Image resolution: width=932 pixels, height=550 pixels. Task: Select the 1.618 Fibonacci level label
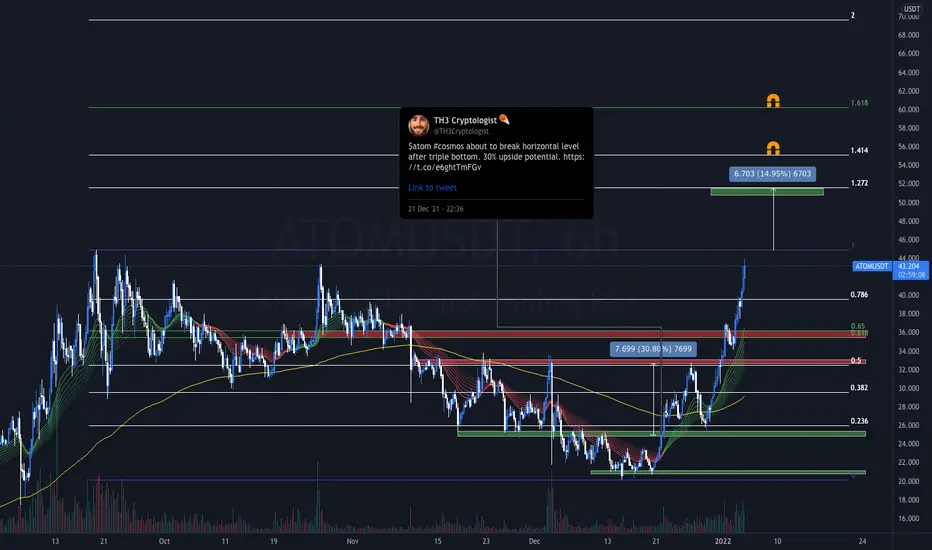(x=859, y=103)
